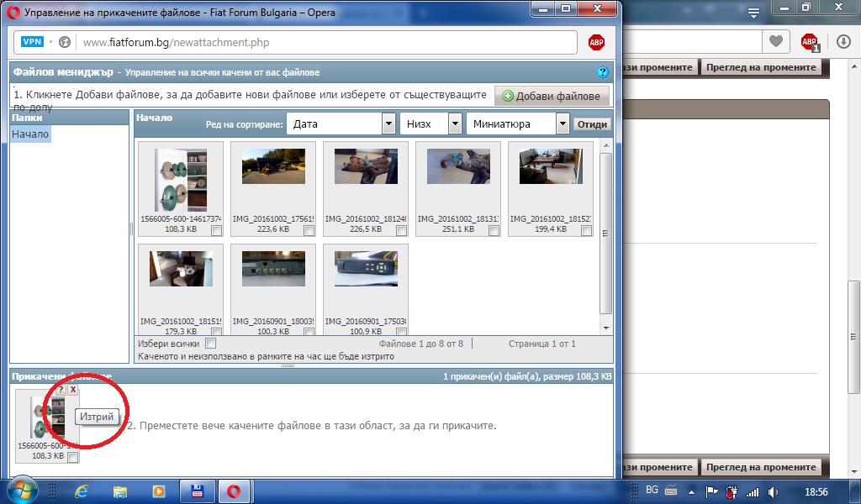Image resolution: width=861 pixels, height=504 pixels.
Task: Tick the 'Избери всички' checkbox
Action: [211, 344]
